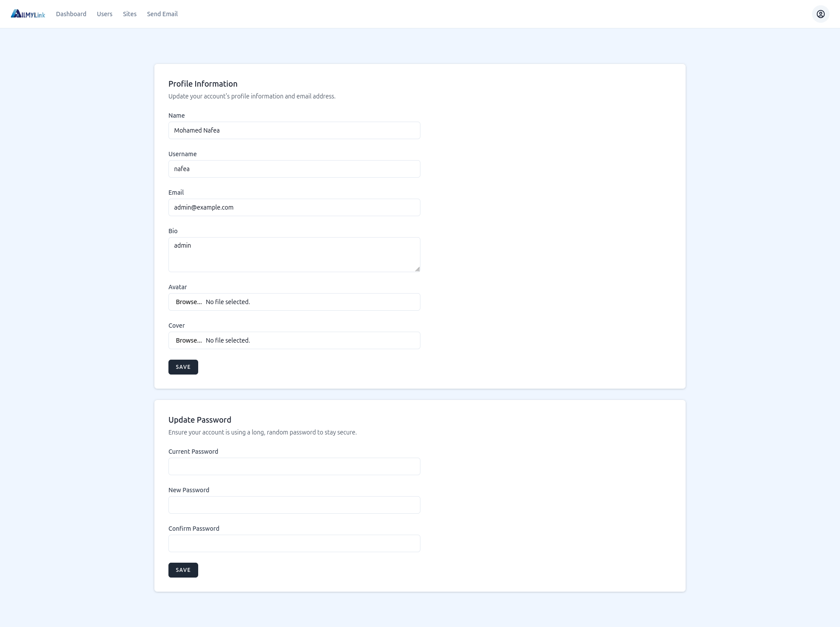Click into the Name input field
This screenshot has width=840, height=627.
pos(294,130)
